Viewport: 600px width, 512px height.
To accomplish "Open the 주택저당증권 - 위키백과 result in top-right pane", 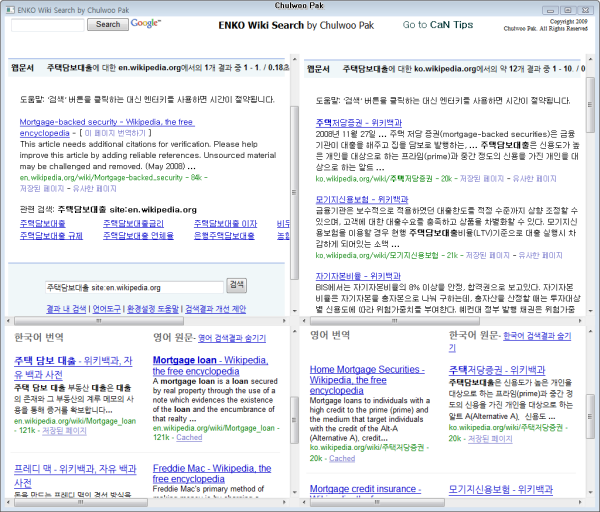I will 359,123.
